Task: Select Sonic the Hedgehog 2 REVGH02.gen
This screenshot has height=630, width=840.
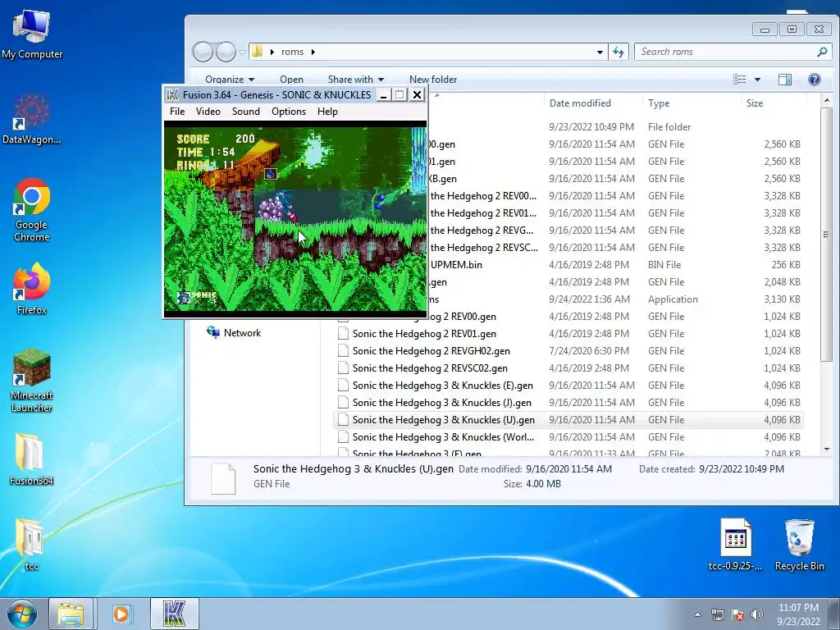Action: [x=569, y=351]
